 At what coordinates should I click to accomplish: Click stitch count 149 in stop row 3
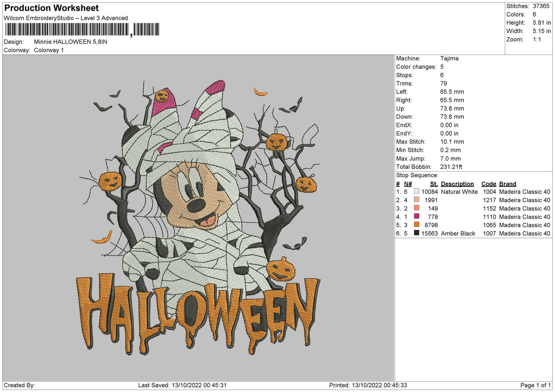coord(433,208)
